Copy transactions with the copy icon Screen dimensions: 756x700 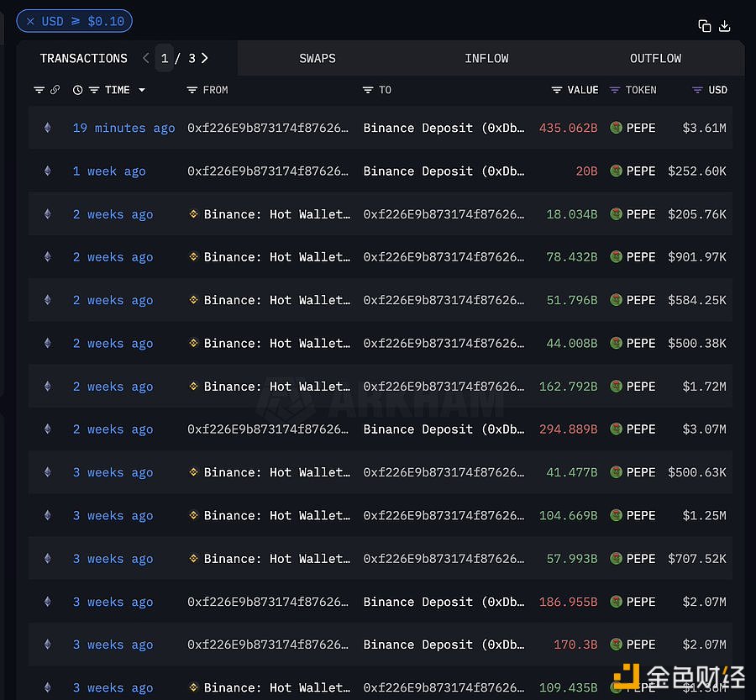pos(705,26)
